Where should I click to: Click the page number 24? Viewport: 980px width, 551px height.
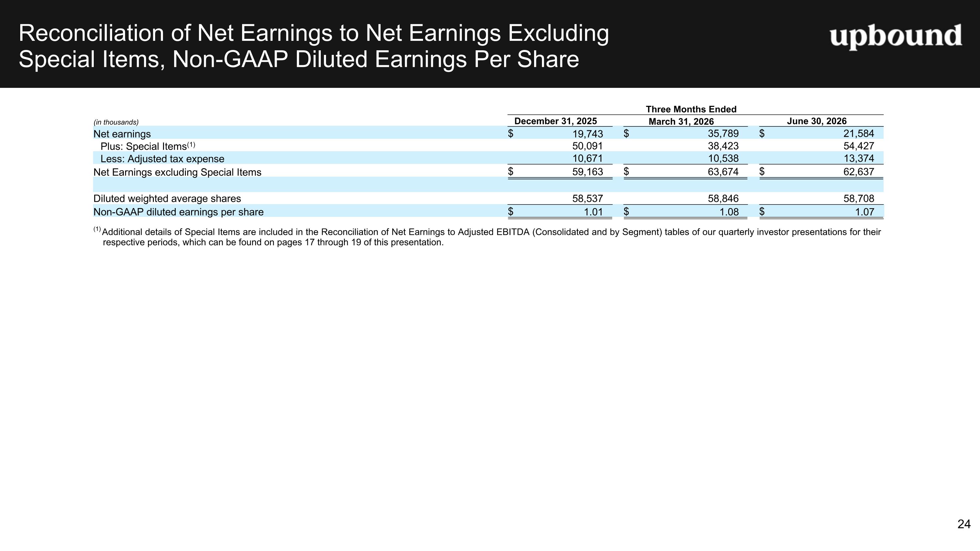tap(964, 524)
